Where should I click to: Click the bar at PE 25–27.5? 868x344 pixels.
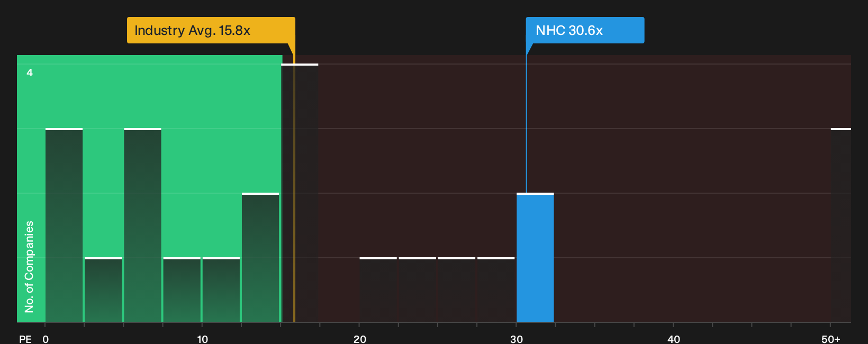click(457, 290)
